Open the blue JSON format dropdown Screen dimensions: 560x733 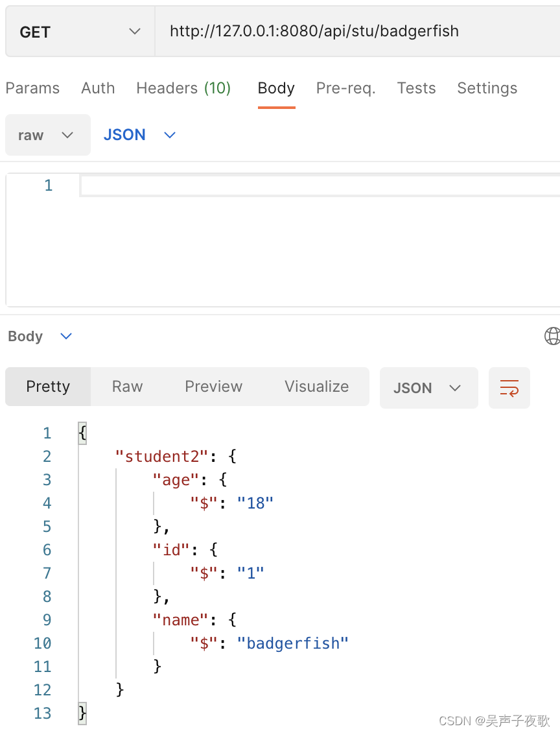point(139,135)
